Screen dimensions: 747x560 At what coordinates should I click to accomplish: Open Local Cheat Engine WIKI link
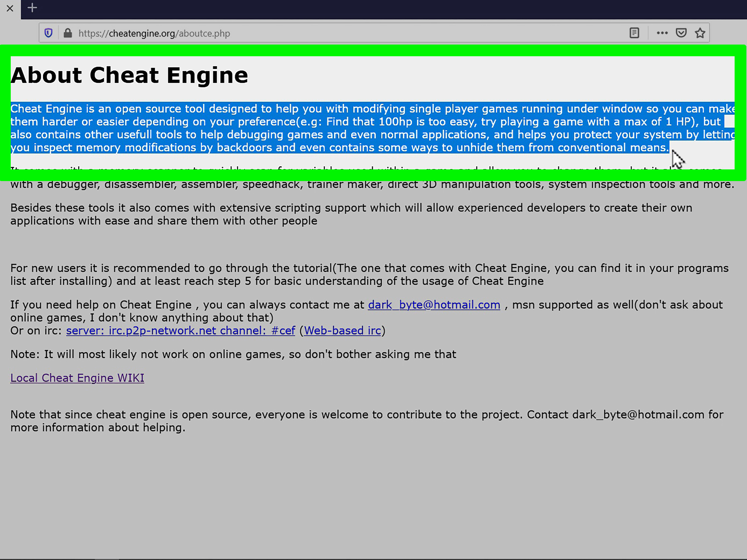pos(77,378)
